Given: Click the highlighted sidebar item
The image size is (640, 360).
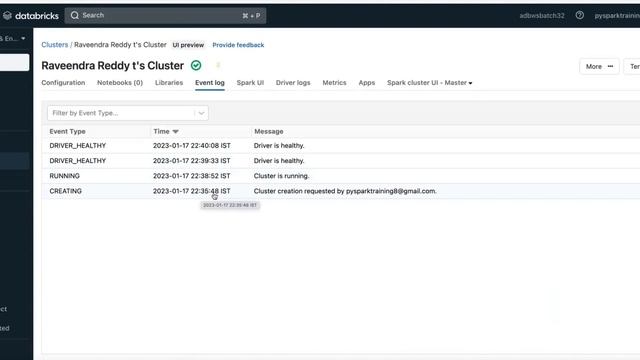Looking at the screenshot, I should click(15, 62).
